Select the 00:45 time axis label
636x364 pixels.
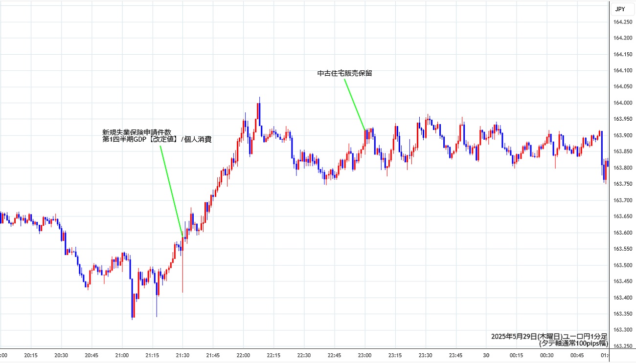tap(577, 355)
